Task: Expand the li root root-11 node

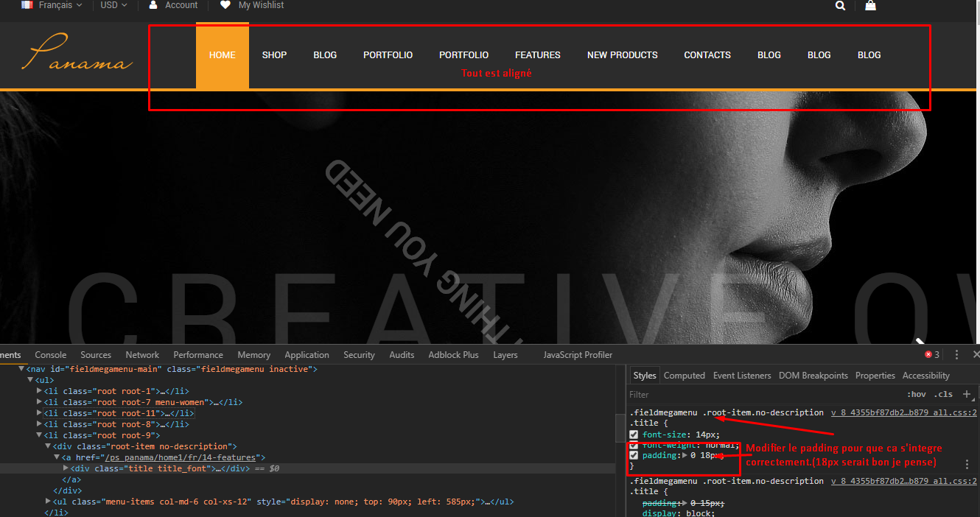Action: [40, 413]
